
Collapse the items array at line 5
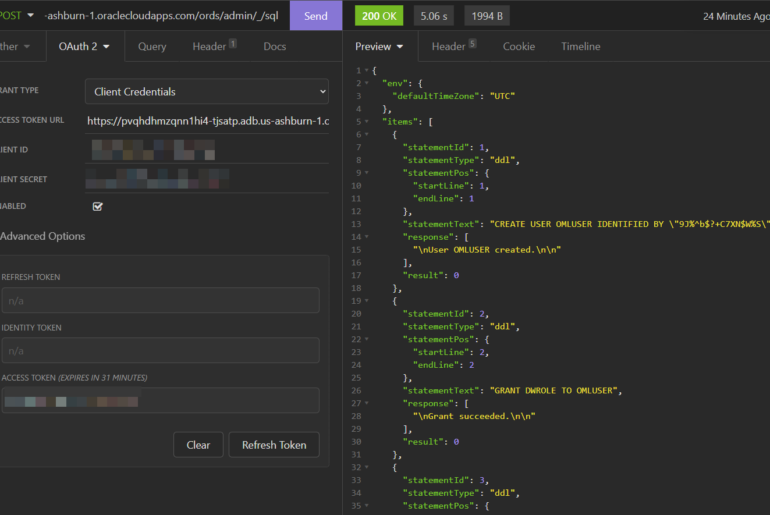[x=366, y=122]
